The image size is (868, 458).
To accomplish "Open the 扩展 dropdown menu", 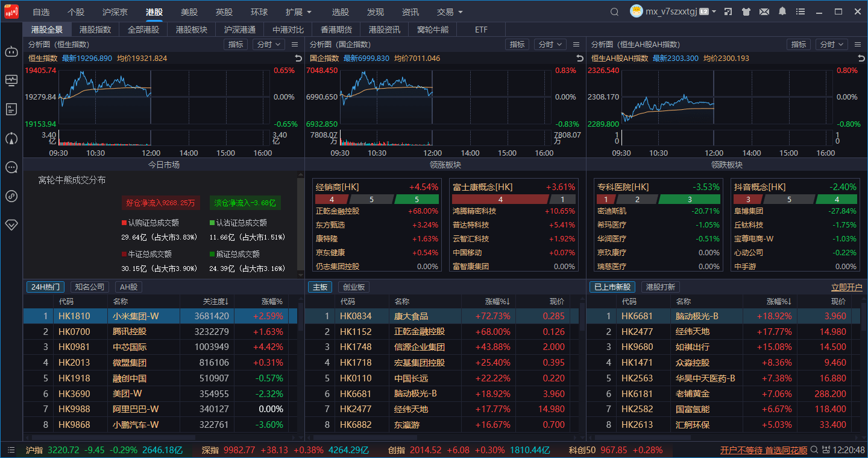I will [299, 12].
